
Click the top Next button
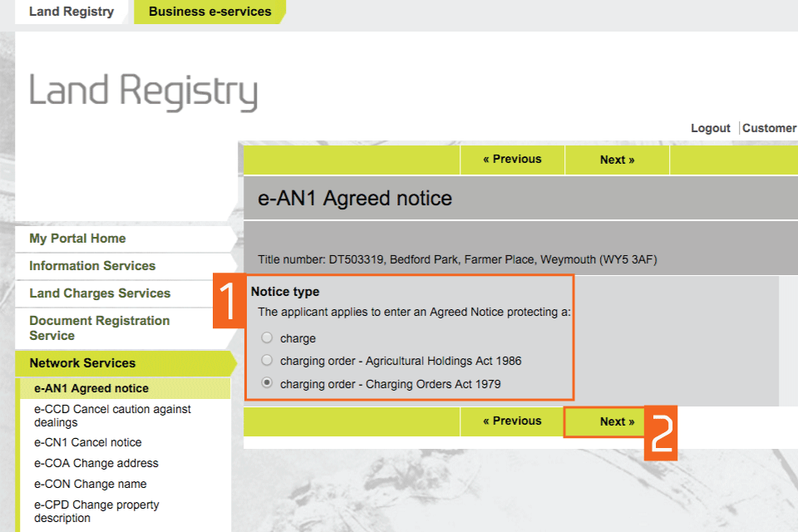point(617,160)
